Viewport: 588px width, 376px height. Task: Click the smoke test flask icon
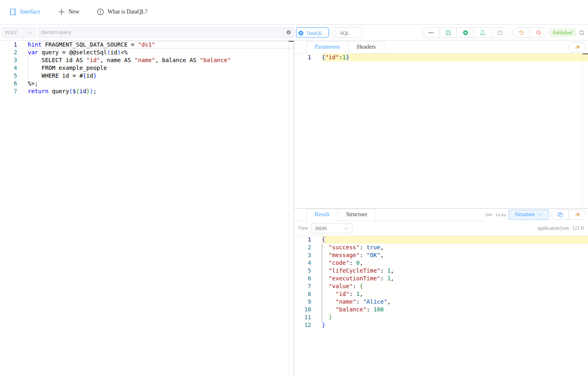(x=482, y=33)
